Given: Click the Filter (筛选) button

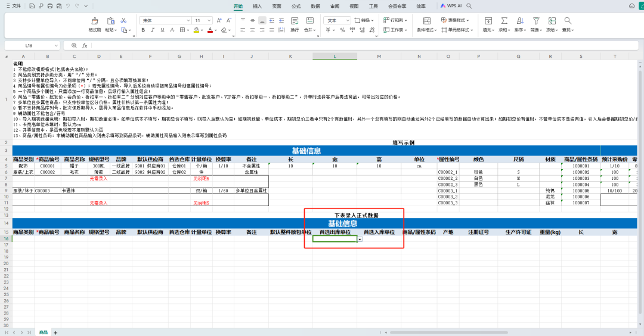Looking at the screenshot, I should tap(536, 24).
